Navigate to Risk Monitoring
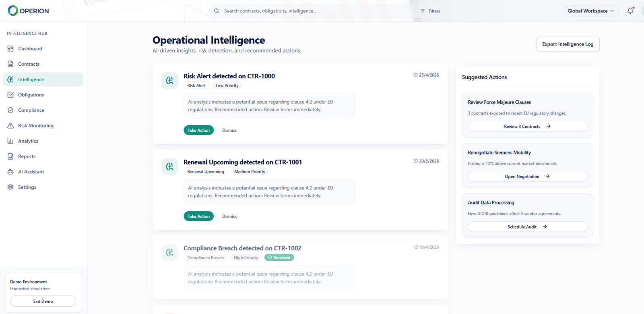Viewport: 644px width, 314px height. pyautogui.click(x=43, y=126)
